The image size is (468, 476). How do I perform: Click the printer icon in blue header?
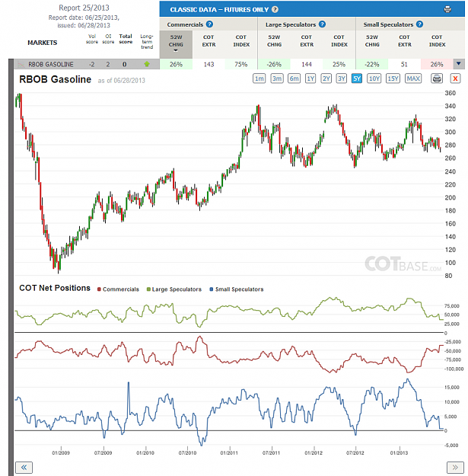447,9
